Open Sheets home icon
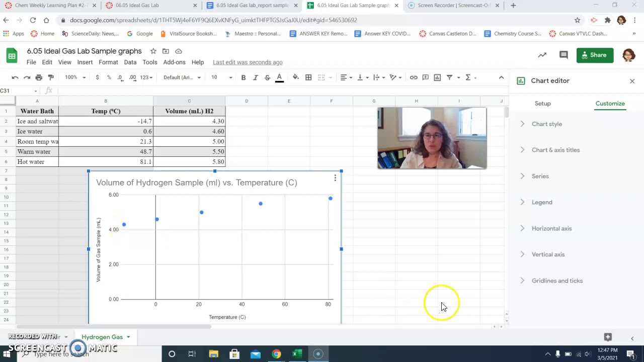Image resolution: width=644 pixels, height=362 pixels. 12,55
